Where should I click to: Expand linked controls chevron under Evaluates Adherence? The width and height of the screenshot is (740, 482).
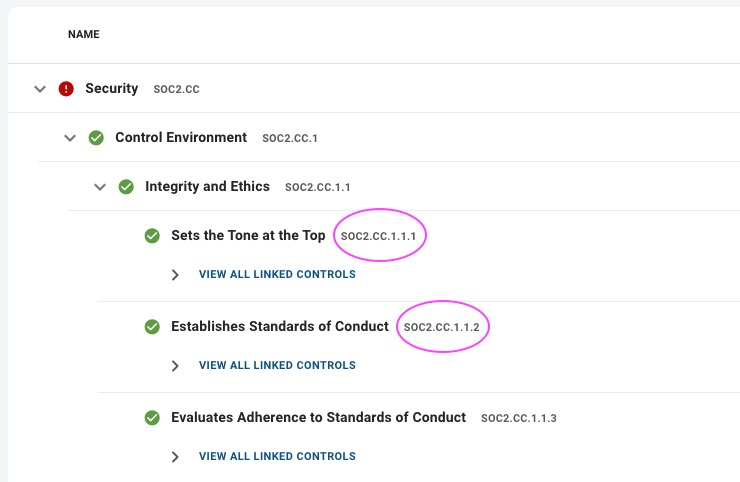tap(175, 457)
